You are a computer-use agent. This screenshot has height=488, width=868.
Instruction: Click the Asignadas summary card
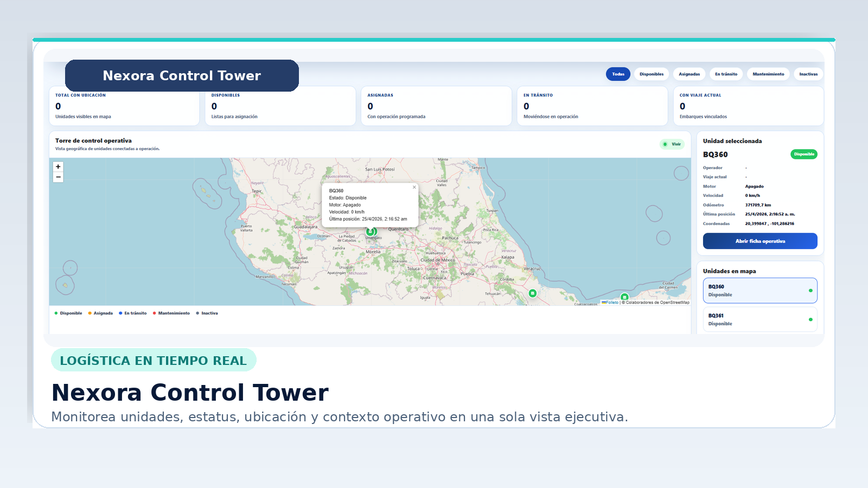pyautogui.click(x=436, y=106)
